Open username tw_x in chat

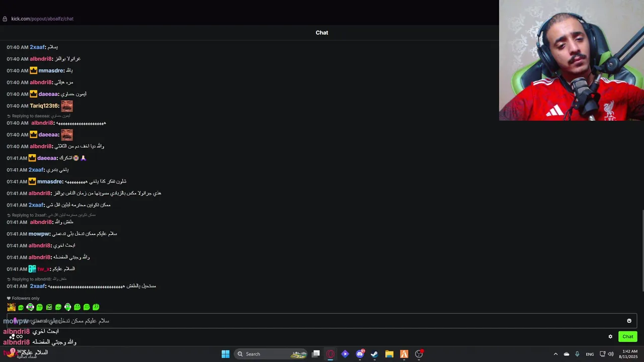[44, 269]
